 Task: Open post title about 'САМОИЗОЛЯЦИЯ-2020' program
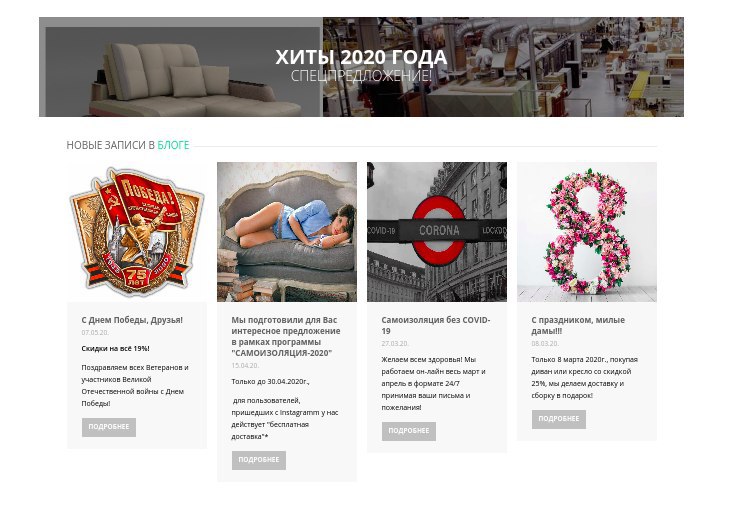pyautogui.click(x=286, y=336)
